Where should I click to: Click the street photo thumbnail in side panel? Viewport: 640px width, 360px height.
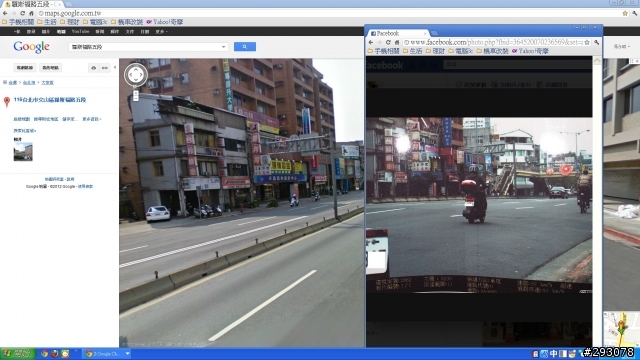click(23, 152)
